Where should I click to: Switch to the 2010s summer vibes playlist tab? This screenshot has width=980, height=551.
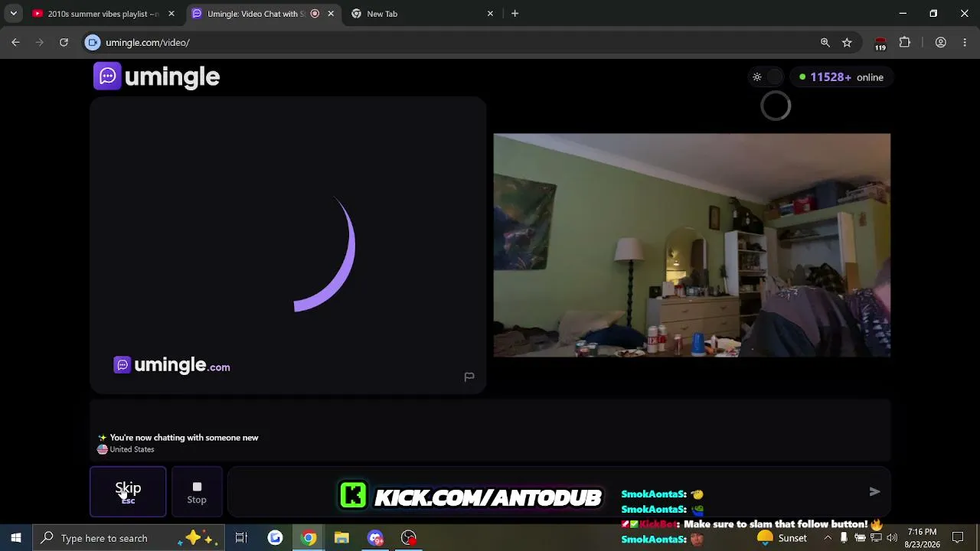click(103, 14)
